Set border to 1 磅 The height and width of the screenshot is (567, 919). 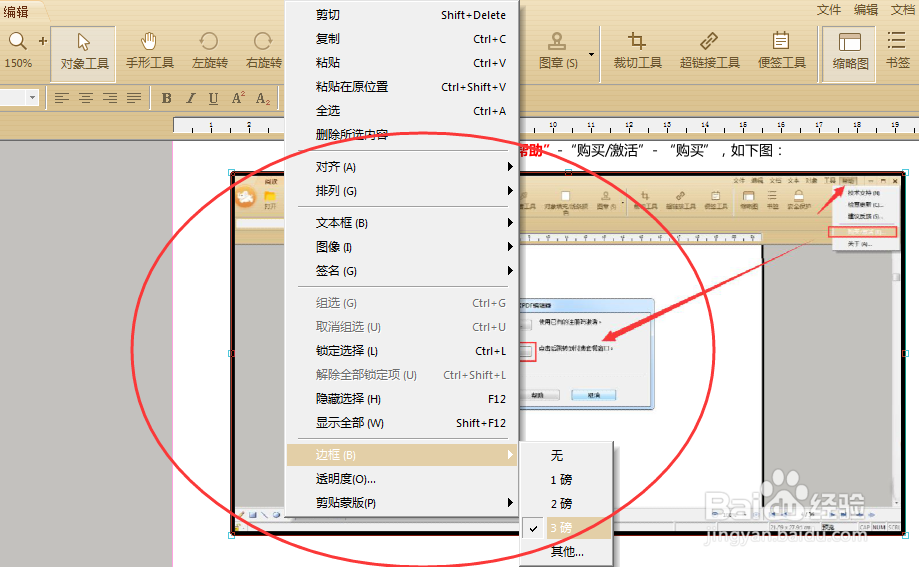tap(567, 480)
